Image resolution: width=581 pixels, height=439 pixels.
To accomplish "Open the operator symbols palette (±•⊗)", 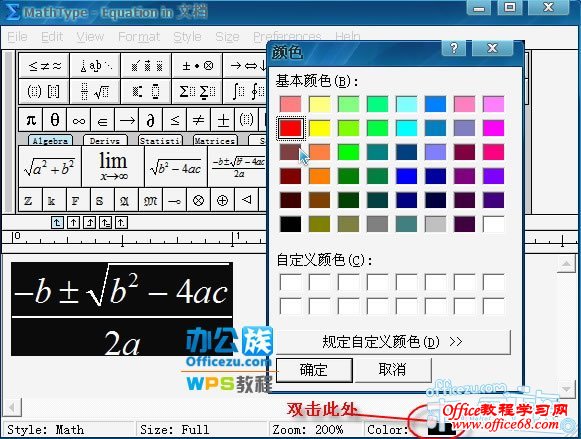I will click(x=197, y=66).
